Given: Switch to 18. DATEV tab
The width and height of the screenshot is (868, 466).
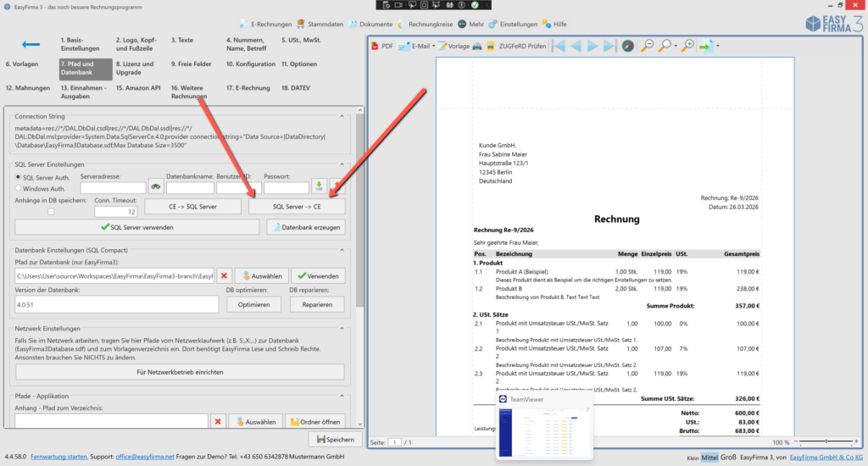Looking at the screenshot, I should (x=296, y=88).
